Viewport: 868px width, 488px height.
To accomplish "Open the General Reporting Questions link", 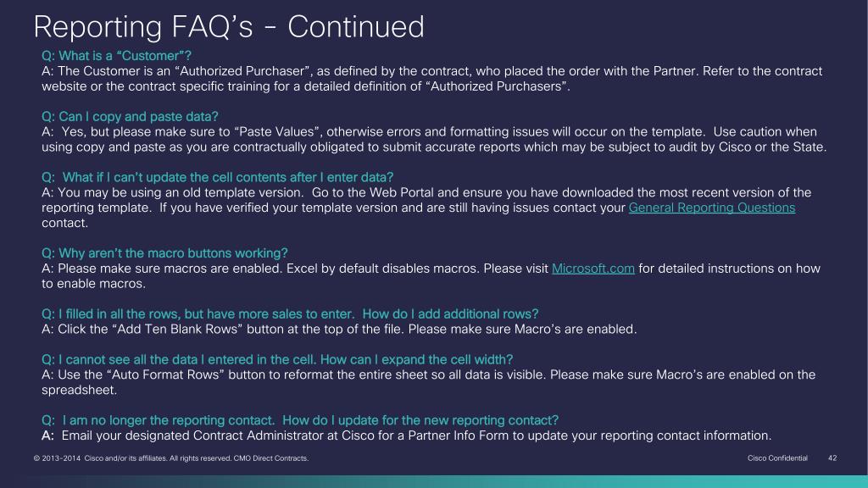I will (x=711, y=208).
